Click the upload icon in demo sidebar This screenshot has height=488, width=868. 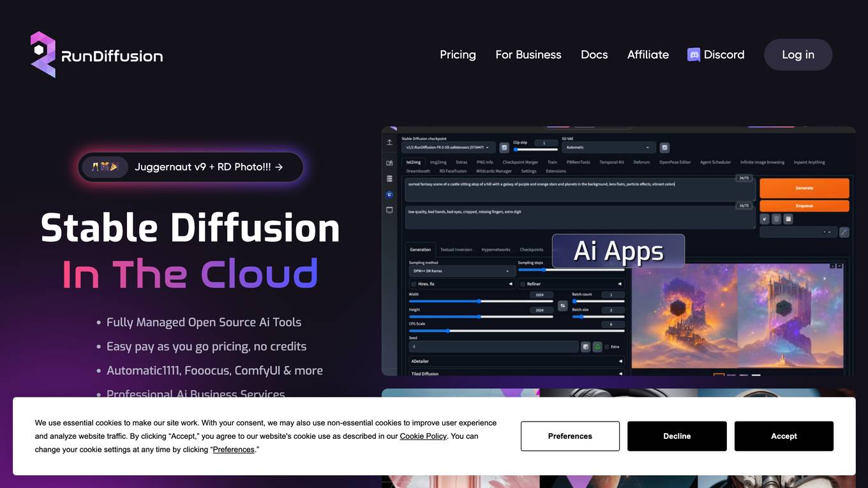(389, 142)
